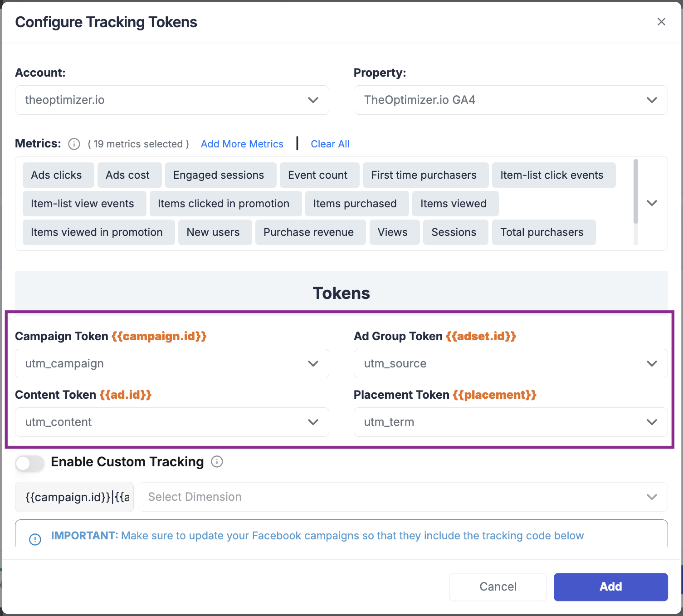
Task: Select the Purchase revenue metric chip
Action: click(x=308, y=232)
